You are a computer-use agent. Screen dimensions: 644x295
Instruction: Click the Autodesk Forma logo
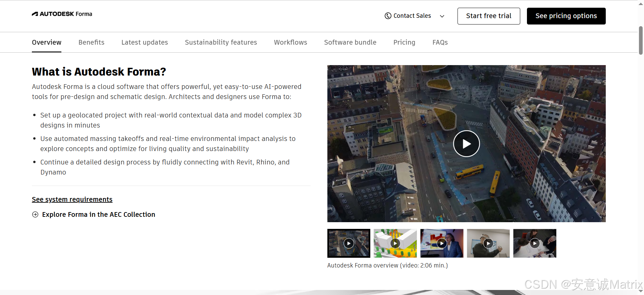pos(62,14)
